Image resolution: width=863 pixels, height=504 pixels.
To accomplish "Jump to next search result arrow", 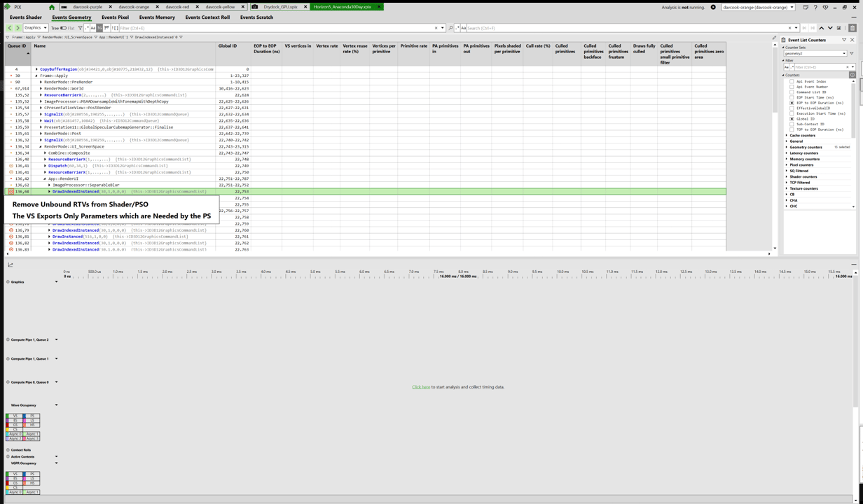I will [x=830, y=28].
